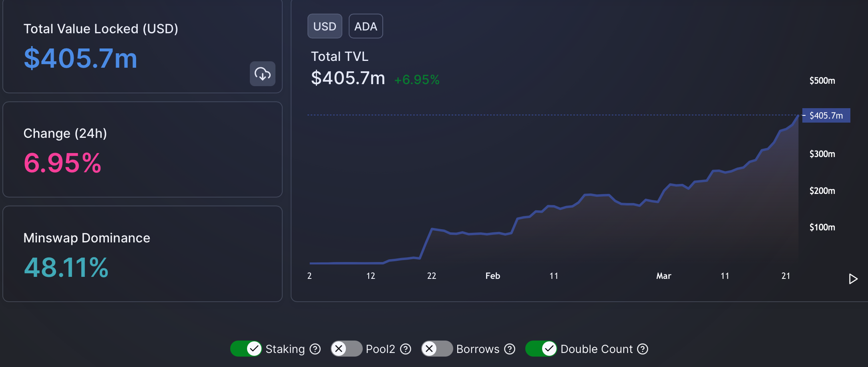Viewport: 868px width, 367px height.
Task: Click the Change (24h) label
Action: tap(65, 133)
